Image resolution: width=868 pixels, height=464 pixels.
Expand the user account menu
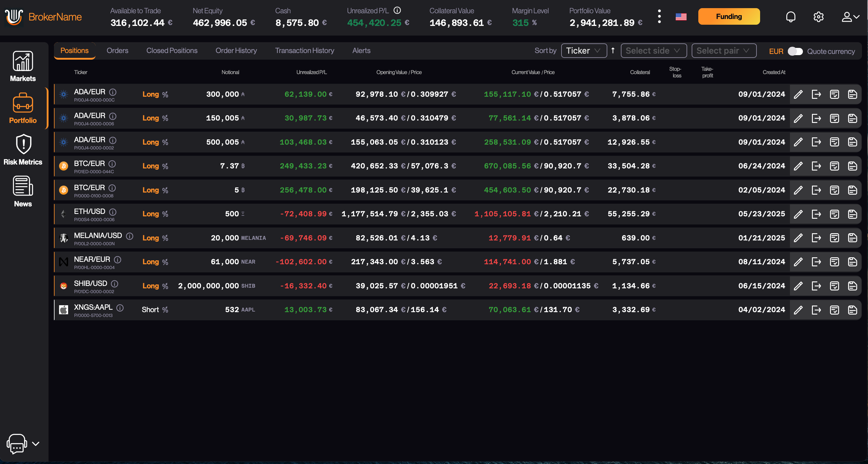coord(850,17)
